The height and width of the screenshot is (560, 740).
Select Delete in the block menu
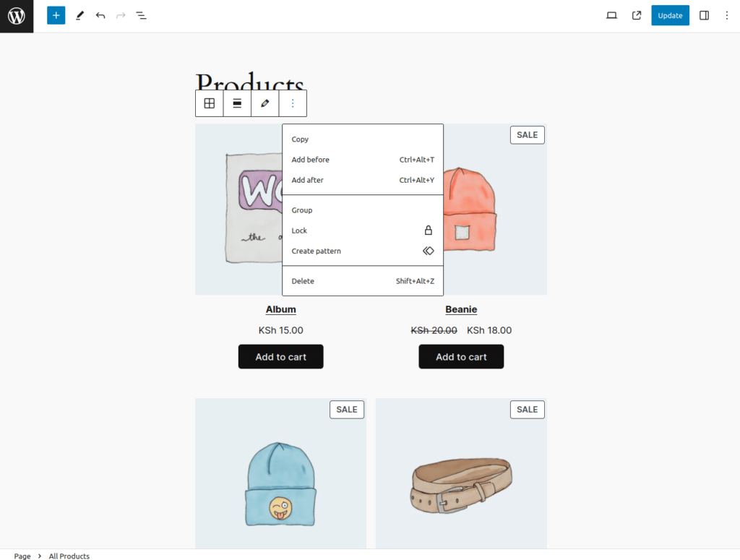point(363,280)
